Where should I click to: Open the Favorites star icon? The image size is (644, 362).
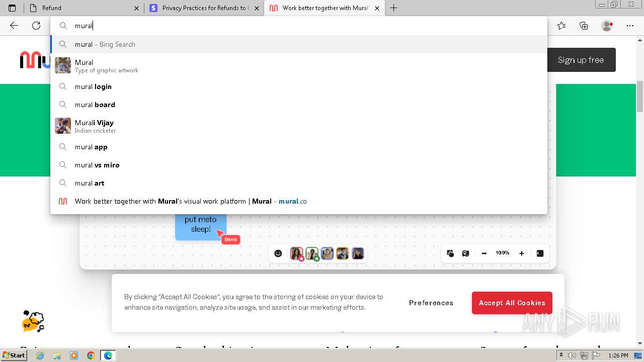561,26
